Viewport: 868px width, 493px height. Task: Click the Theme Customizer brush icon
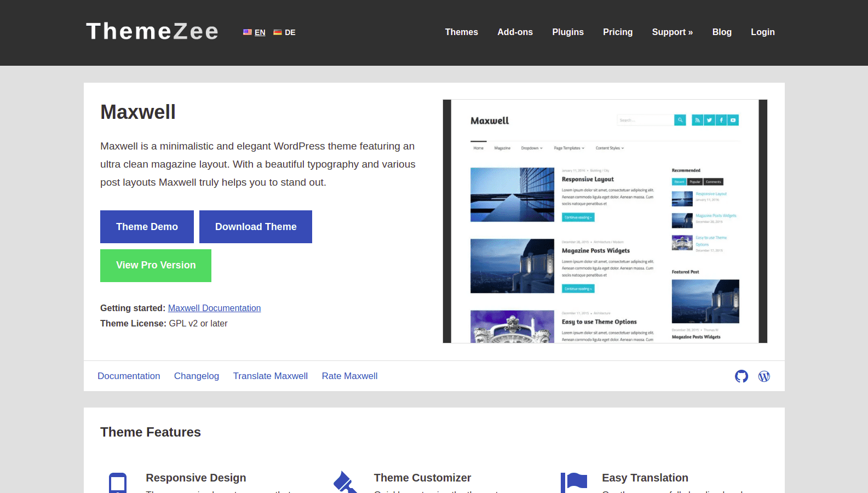(346, 483)
